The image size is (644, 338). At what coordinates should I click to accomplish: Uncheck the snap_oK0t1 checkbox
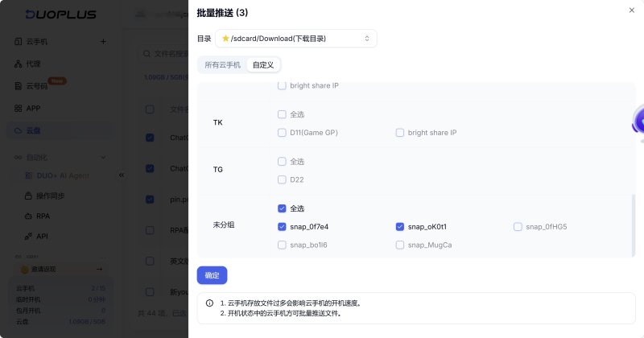pos(399,227)
